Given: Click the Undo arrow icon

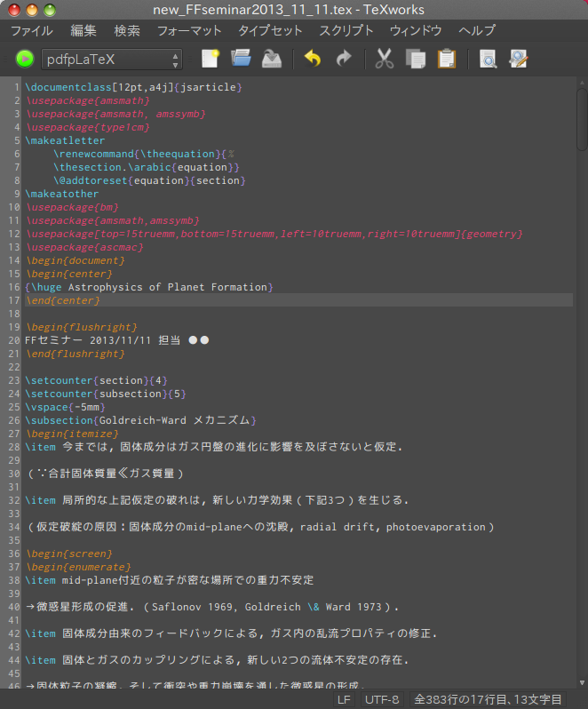Looking at the screenshot, I should point(313,59).
